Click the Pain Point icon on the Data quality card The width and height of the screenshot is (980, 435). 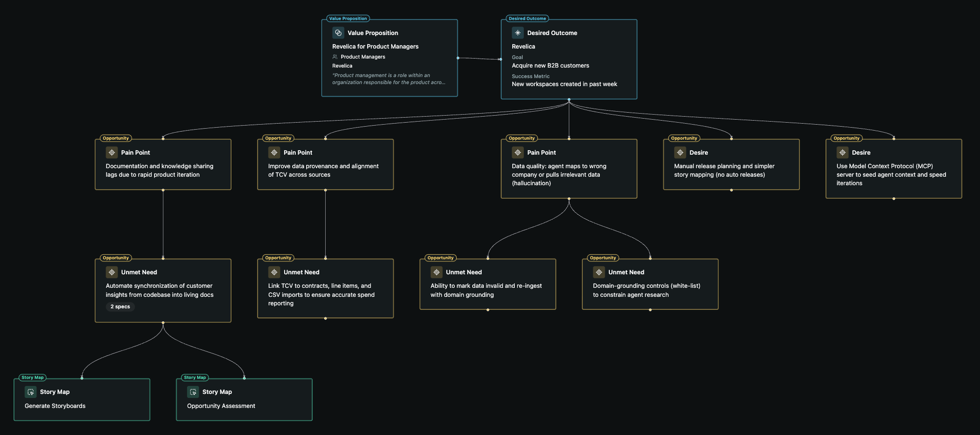click(518, 153)
